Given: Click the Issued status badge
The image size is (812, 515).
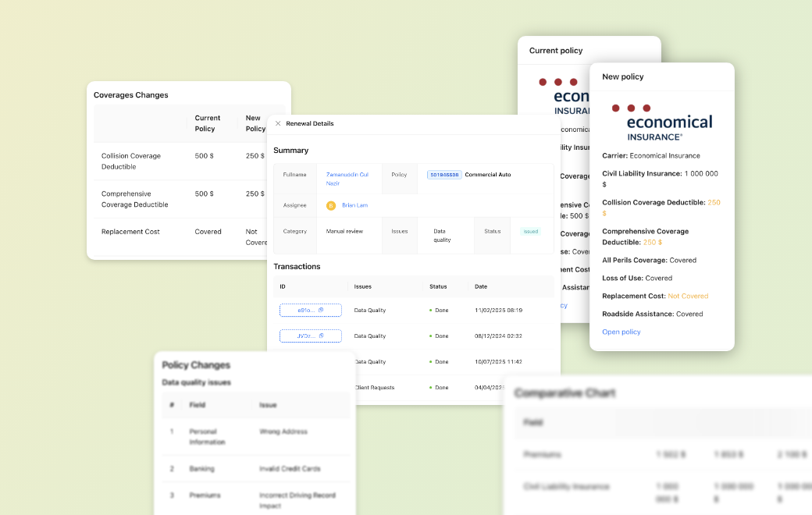Looking at the screenshot, I should tap(531, 232).
